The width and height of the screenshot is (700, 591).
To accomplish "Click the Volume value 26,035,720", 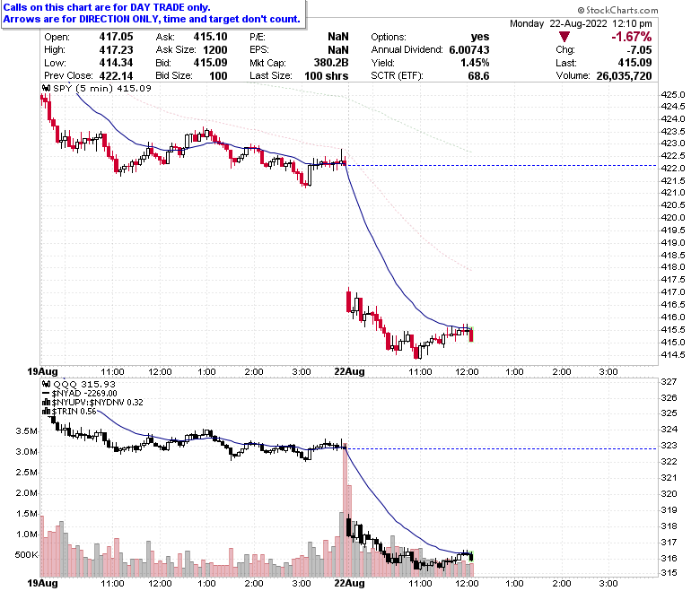I will coord(624,76).
